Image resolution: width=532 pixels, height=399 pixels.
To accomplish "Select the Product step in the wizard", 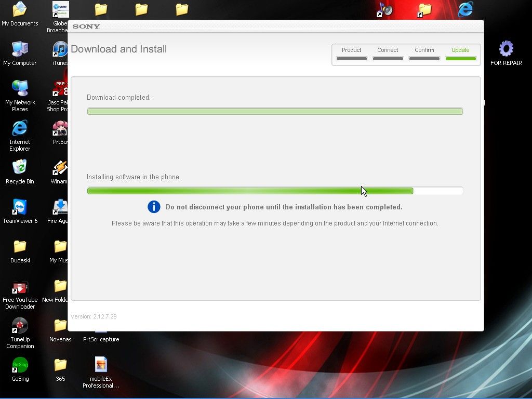I will coord(351,50).
